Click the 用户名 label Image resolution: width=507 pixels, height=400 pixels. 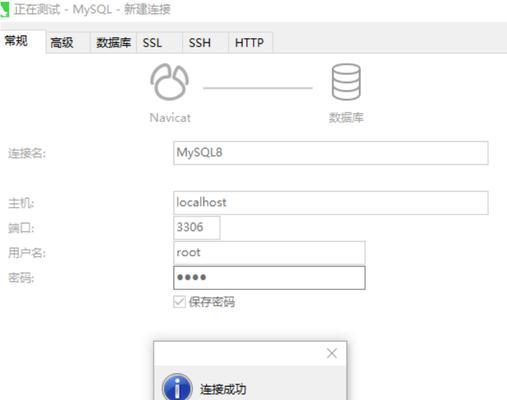pyautogui.click(x=27, y=253)
